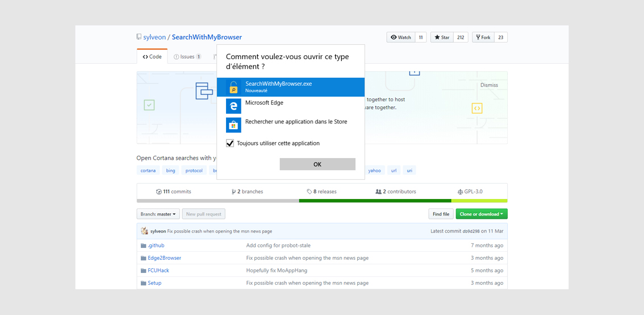Select SearchWithMyBrowser.exe in the dialog
644x315 pixels.
(x=290, y=87)
